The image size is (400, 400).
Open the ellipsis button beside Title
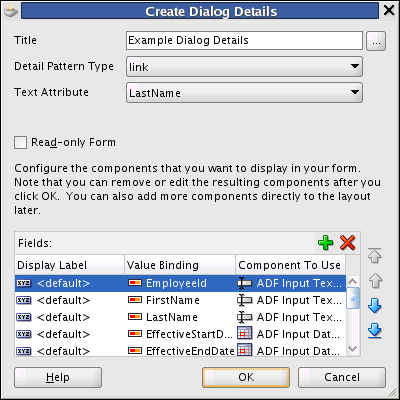coord(376,41)
